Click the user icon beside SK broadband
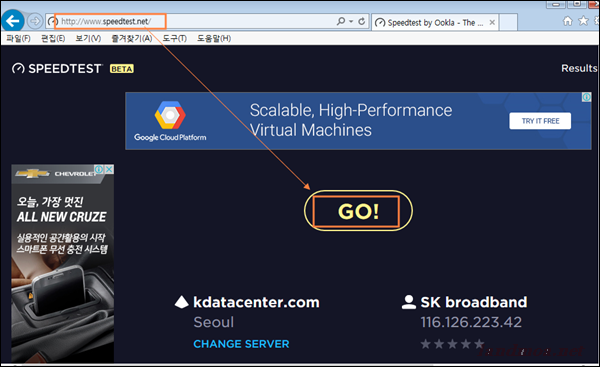The width and height of the screenshot is (600, 367). pos(409,302)
